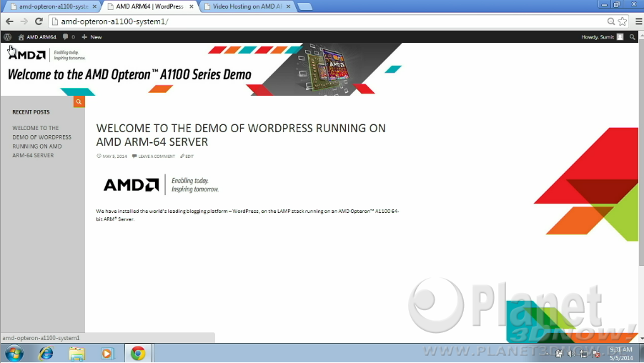Select the AMD ARM64 | WordPress tab
Image resolution: width=644 pixels, height=363 pixels.
pos(149,6)
